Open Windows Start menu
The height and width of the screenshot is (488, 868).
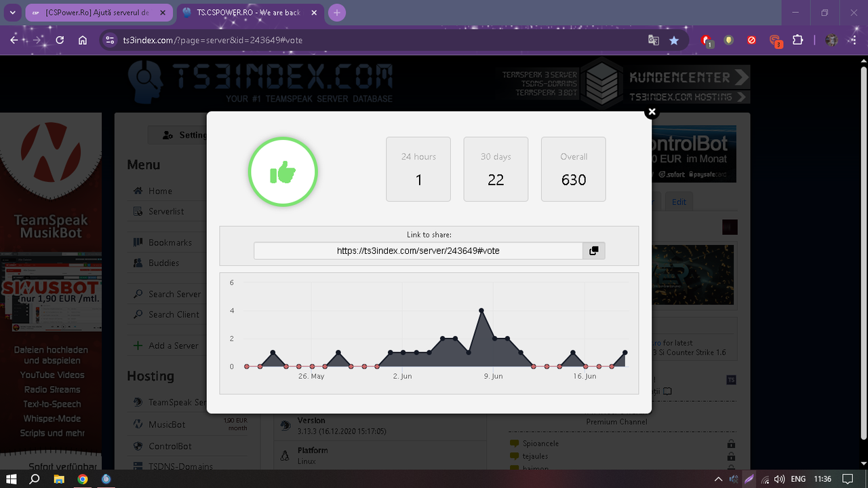(12, 479)
